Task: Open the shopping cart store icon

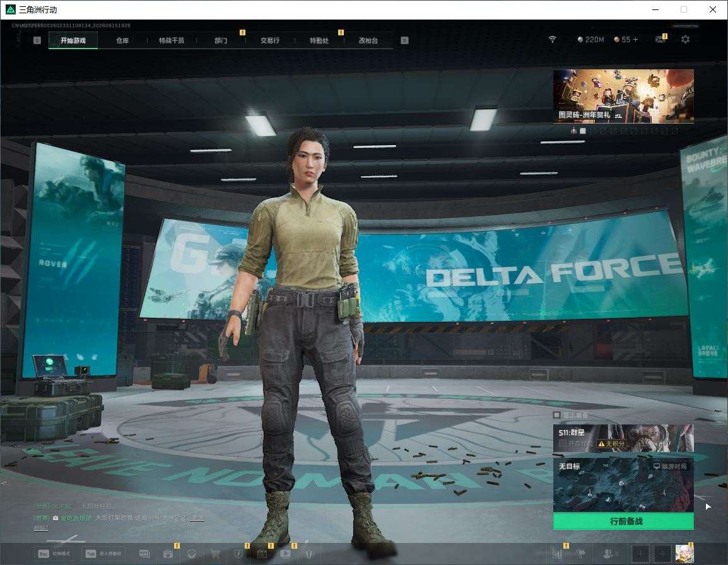Action: pos(215,554)
